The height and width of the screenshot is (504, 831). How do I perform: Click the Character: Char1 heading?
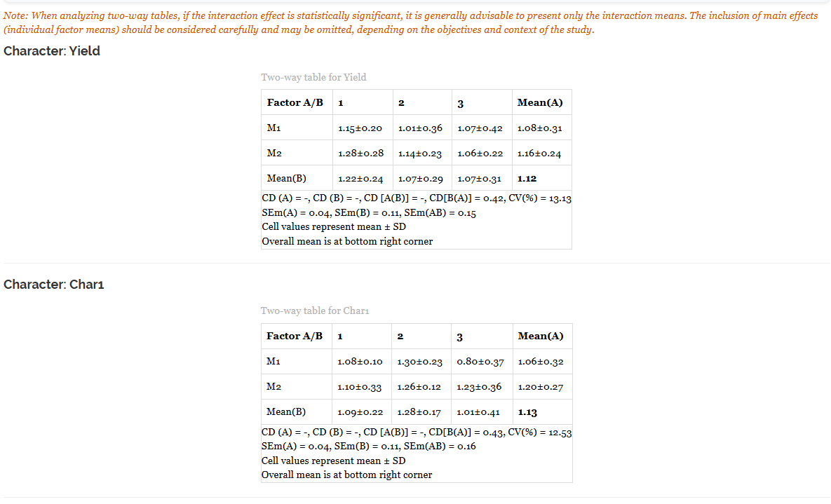coord(53,285)
